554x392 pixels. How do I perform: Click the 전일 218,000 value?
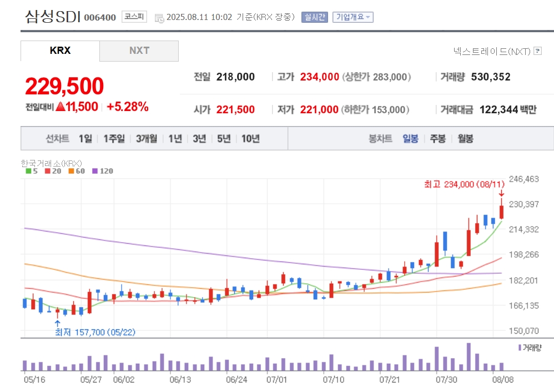pyautogui.click(x=235, y=77)
